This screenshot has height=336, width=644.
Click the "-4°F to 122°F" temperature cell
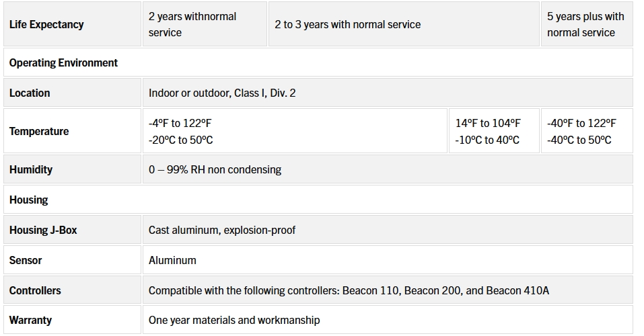[x=181, y=131]
